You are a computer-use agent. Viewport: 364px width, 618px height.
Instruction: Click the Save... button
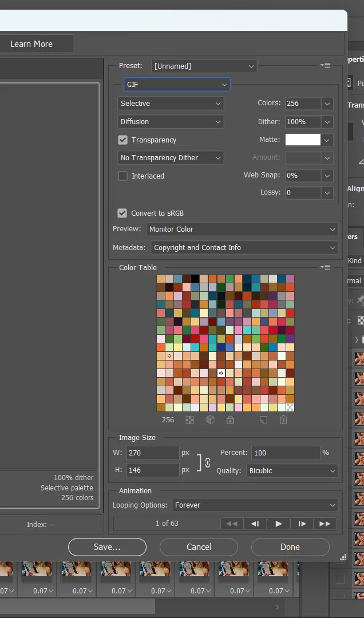107,547
